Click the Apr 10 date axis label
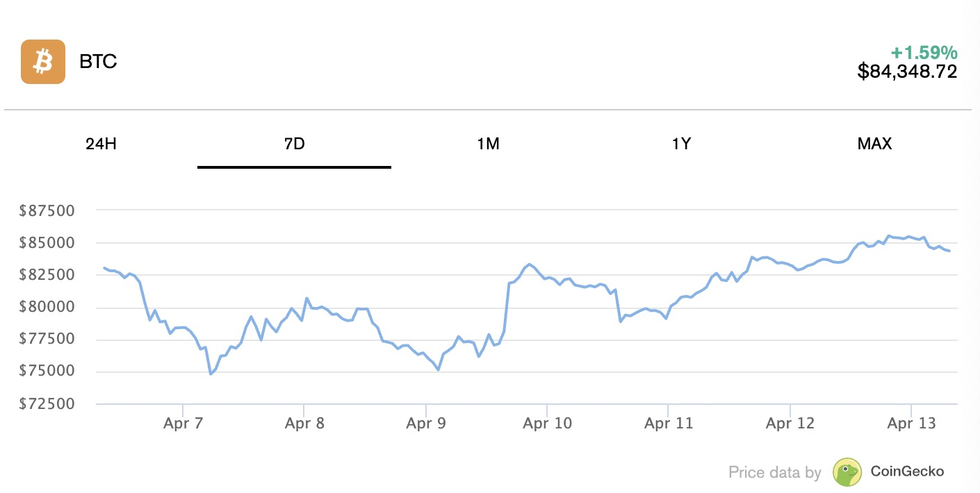This screenshot has height=493, width=980. (x=548, y=423)
